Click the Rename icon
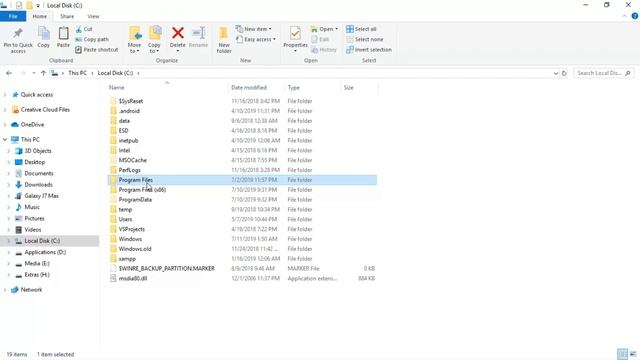Viewport: 640px width, 360px height. [199, 33]
